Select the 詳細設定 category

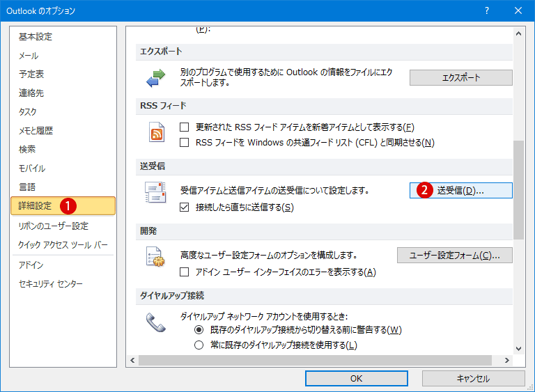coord(63,205)
